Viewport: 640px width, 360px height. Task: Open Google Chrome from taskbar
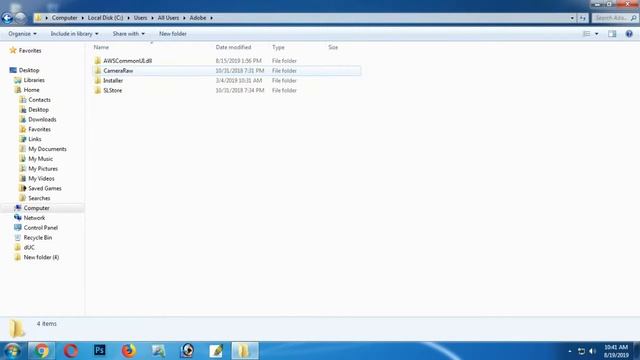click(41, 351)
